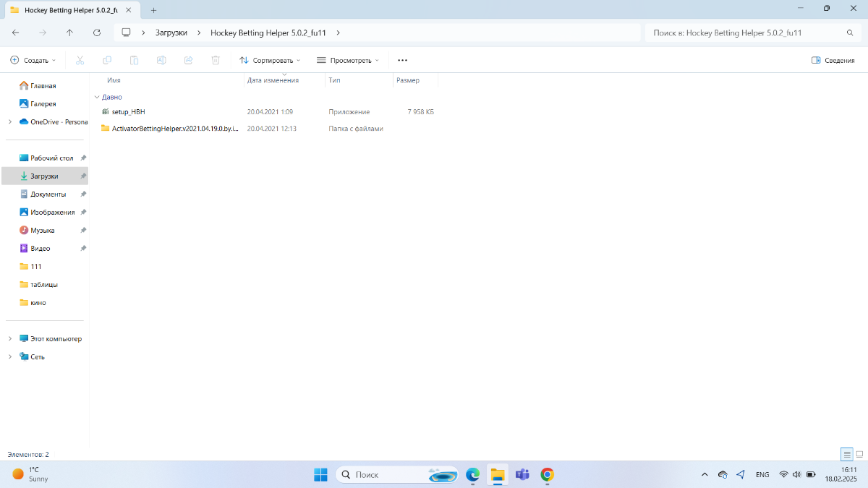Click the Приложение type cell
Image resolution: width=868 pixels, height=488 pixels.
[349, 112]
